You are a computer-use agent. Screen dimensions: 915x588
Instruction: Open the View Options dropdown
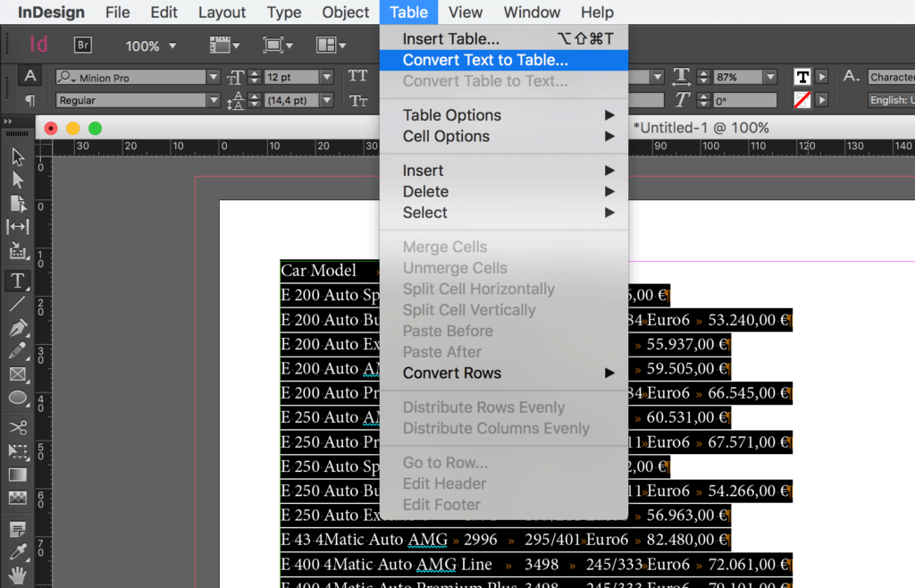224,45
